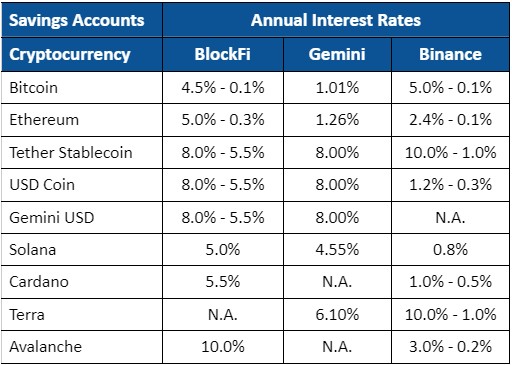Select the BlockFi column header

click(x=223, y=54)
